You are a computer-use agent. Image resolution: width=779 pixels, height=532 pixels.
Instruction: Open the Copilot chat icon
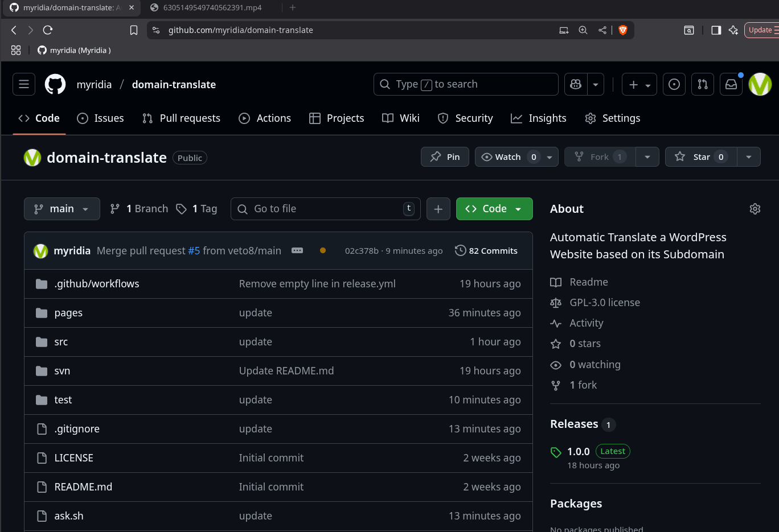pyautogui.click(x=576, y=84)
